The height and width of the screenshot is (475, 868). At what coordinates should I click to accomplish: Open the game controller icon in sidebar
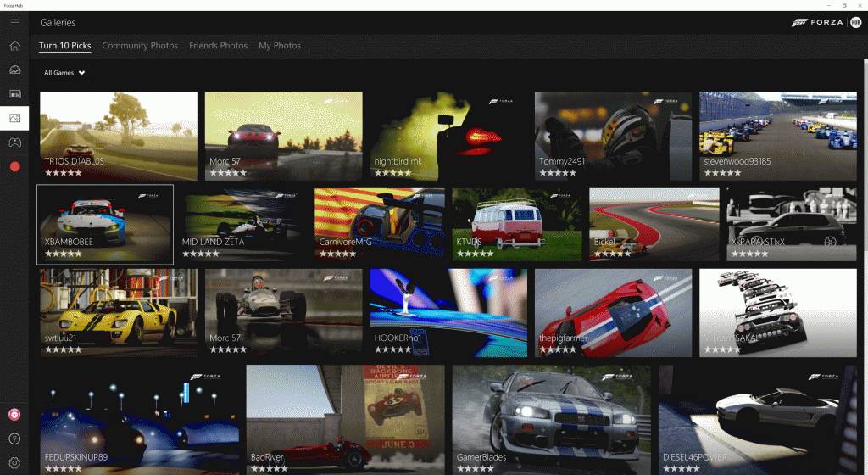14,142
